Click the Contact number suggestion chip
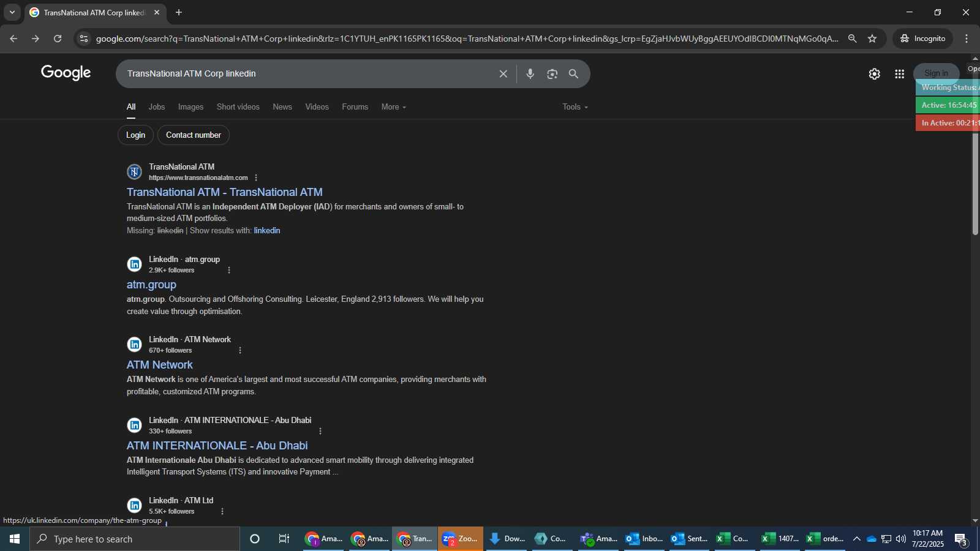980x551 pixels. click(x=194, y=135)
